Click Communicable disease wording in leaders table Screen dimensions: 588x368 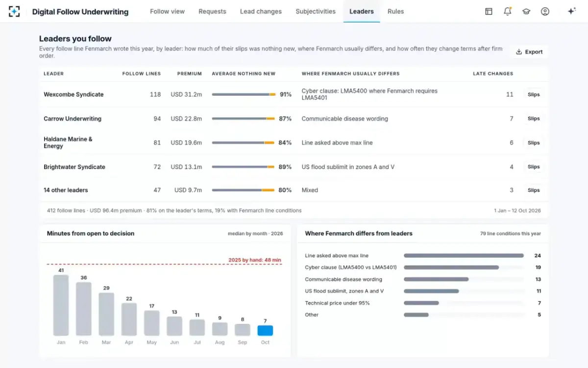point(344,119)
